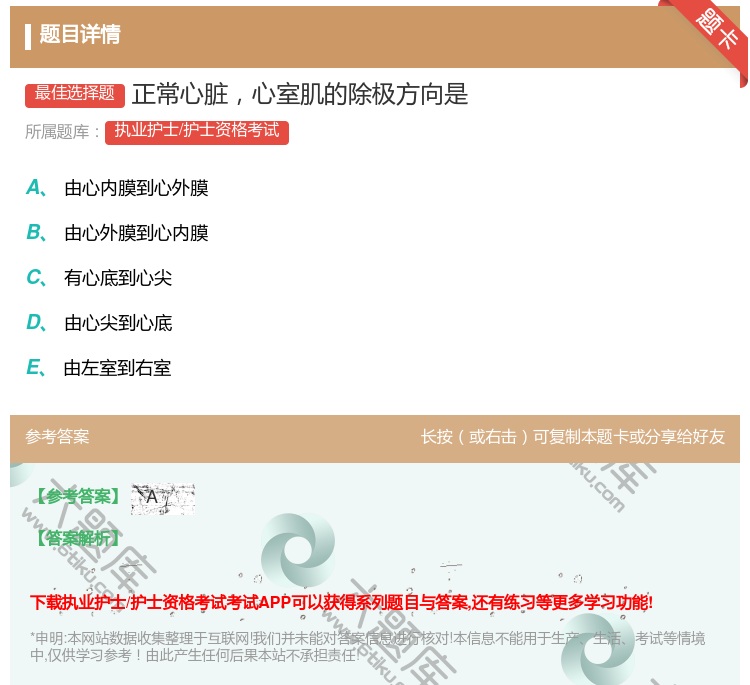Choose option D 由心尖到心底
750x685 pixels.
pos(99,323)
